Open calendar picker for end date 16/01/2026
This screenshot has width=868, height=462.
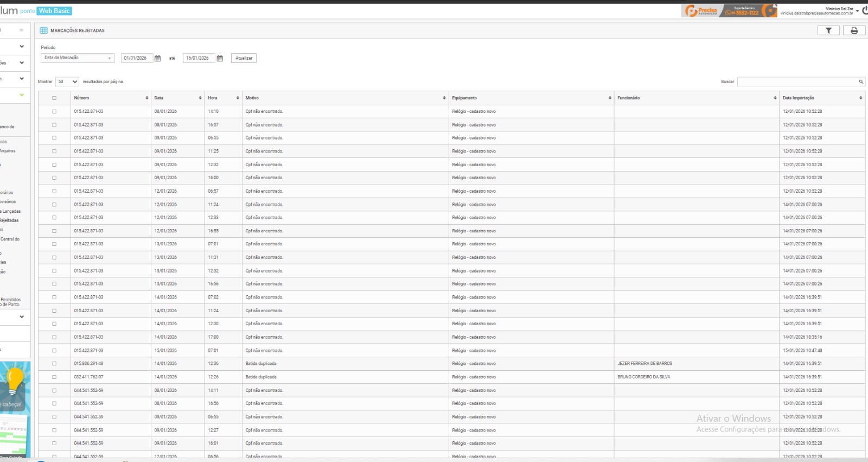tap(220, 58)
